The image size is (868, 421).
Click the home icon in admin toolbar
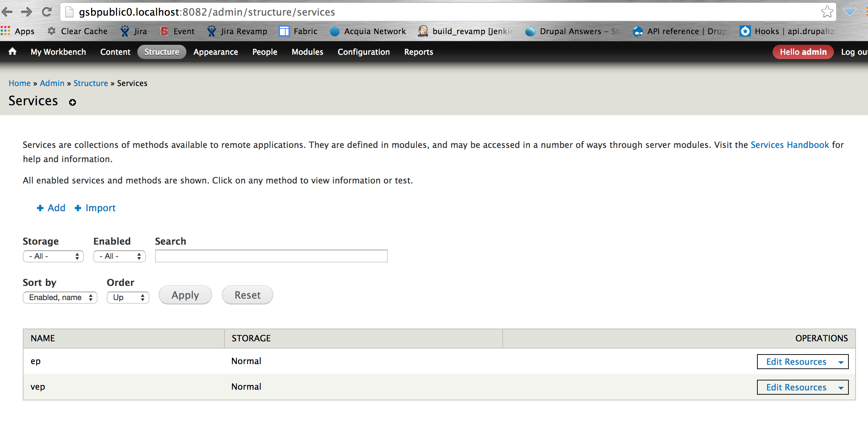pyautogui.click(x=12, y=52)
